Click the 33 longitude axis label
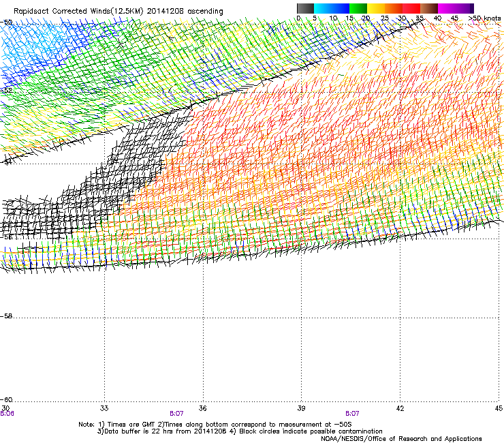The image size is (504, 443). point(104,408)
